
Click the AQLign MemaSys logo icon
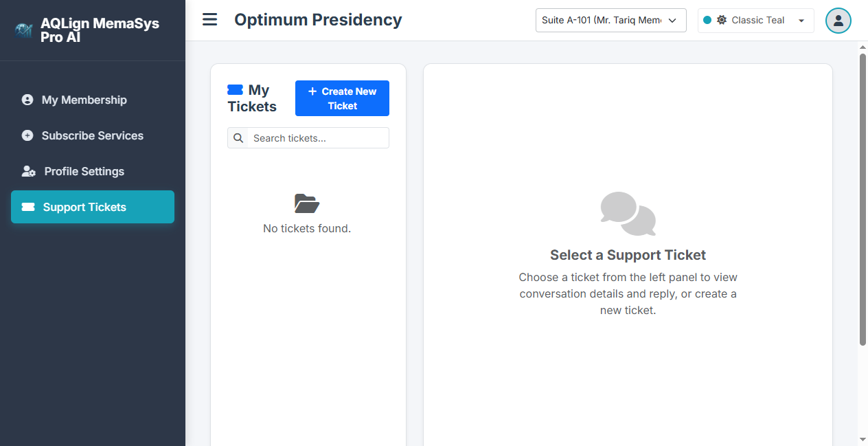coord(24,30)
